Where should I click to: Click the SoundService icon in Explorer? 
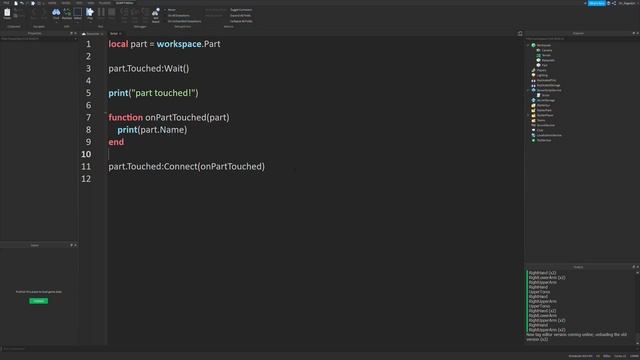pos(533,125)
